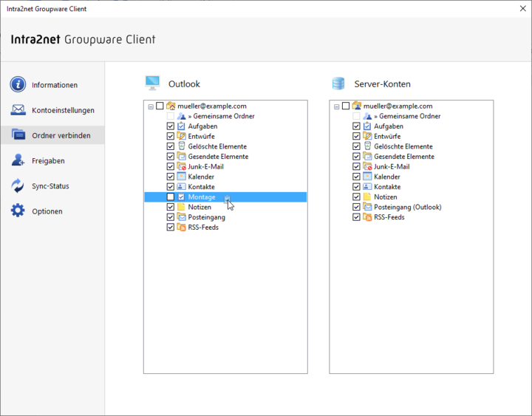Uncheck Kalender checkbox in Outlook tree

pyautogui.click(x=171, y=177)
